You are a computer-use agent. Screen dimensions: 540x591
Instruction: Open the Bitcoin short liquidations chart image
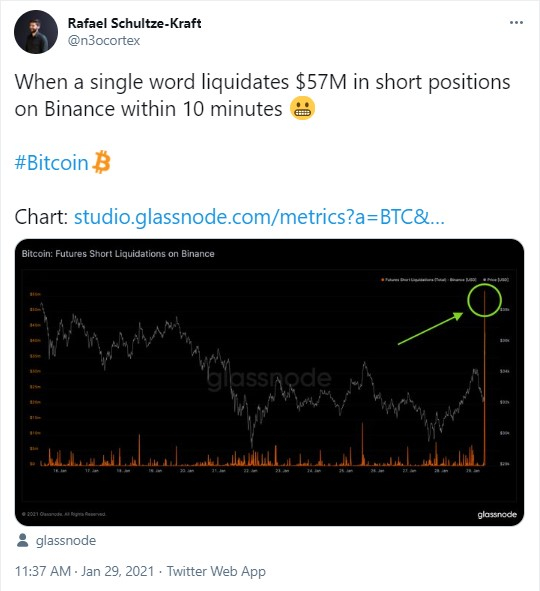tap(269, 382)
